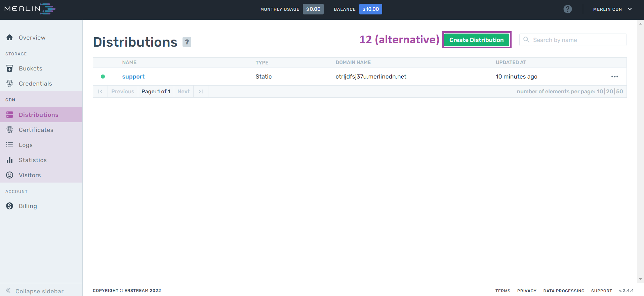The height and width of the screenshot is (296, 644).
Task: Click the vertical scrollbar up arrow
Action: coord(640,24)
